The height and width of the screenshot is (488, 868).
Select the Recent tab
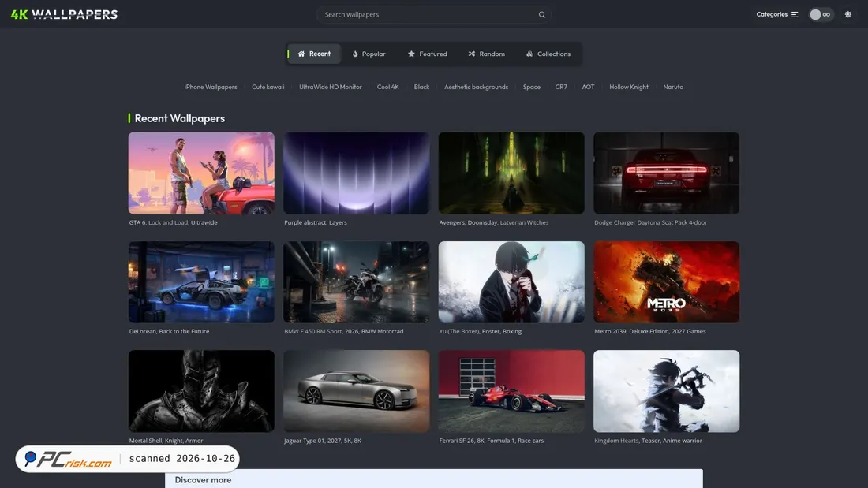[x=314, y=54]
